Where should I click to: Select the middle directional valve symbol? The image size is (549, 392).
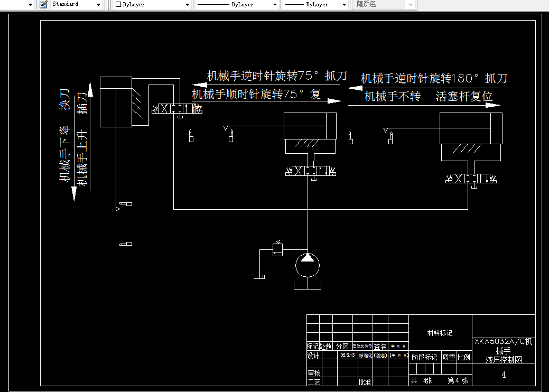[311, 171]
